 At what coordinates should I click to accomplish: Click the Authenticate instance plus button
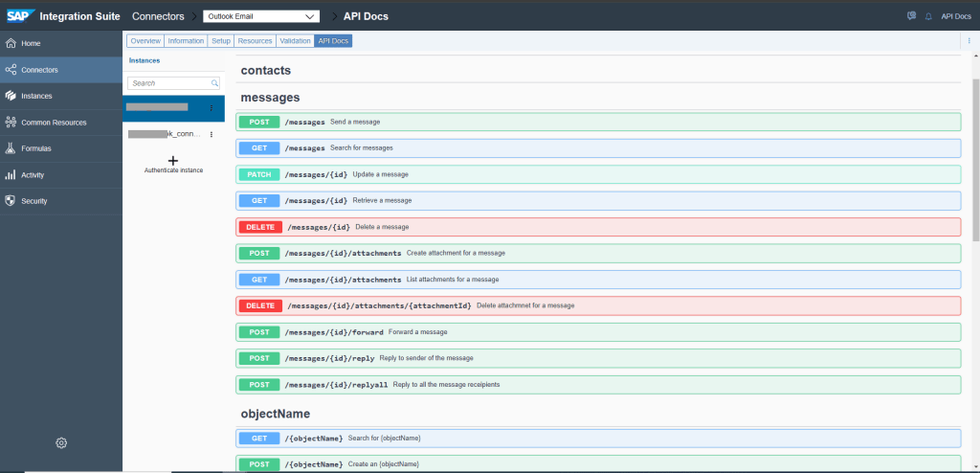click(173, 161)
